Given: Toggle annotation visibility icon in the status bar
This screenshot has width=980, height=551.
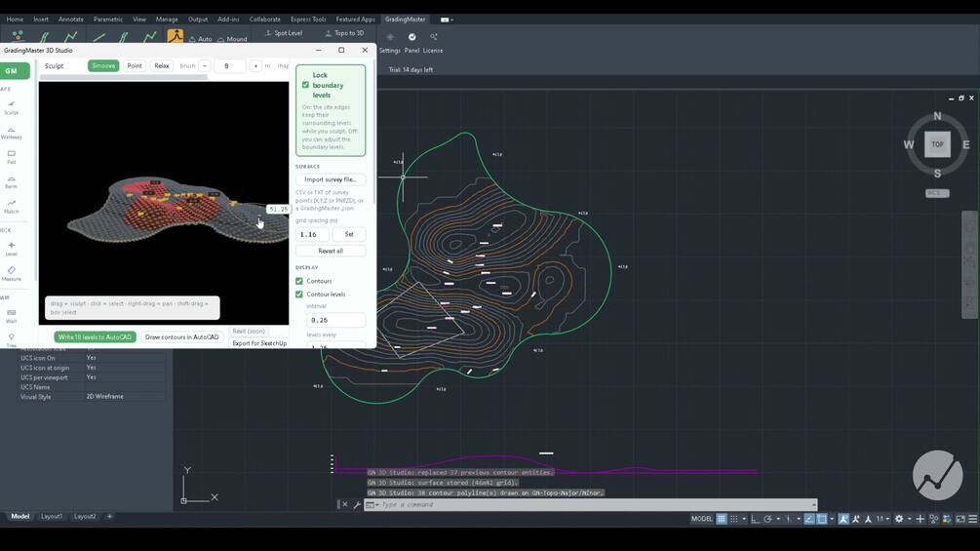Looking at the screenshot, I should click(x=843, y=519).
